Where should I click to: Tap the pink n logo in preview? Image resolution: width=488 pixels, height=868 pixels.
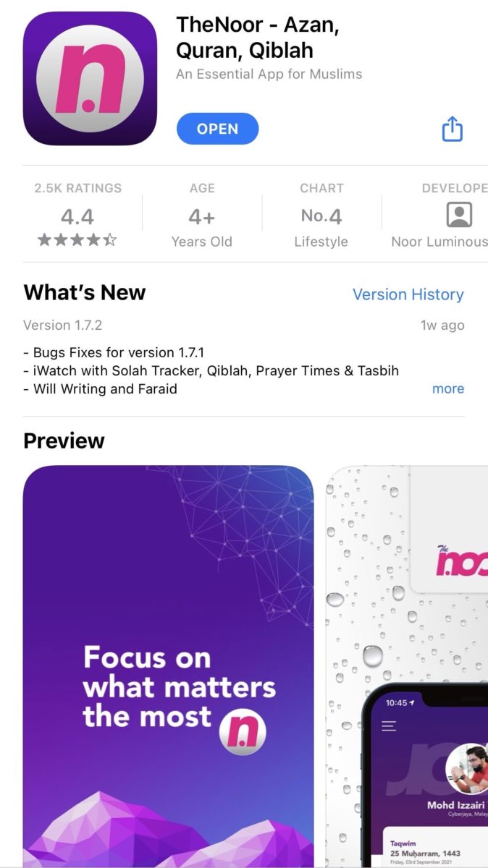tap(243, 732)
